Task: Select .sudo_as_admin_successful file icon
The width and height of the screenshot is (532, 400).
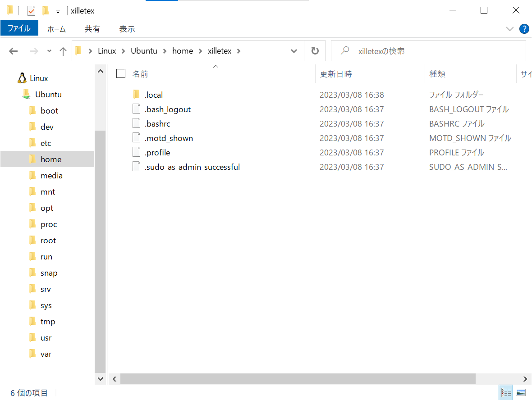Action: [137, 166]
